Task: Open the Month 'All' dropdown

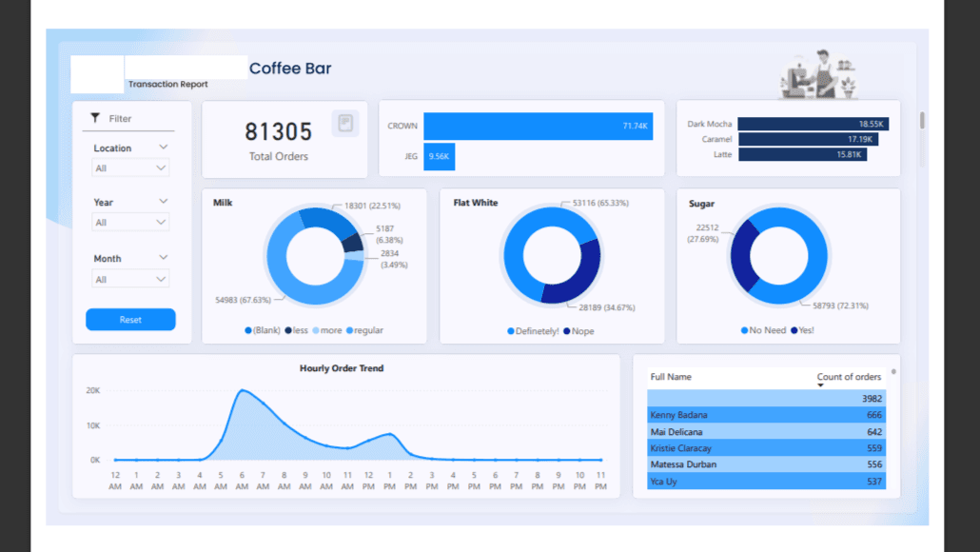Action: 130,278
